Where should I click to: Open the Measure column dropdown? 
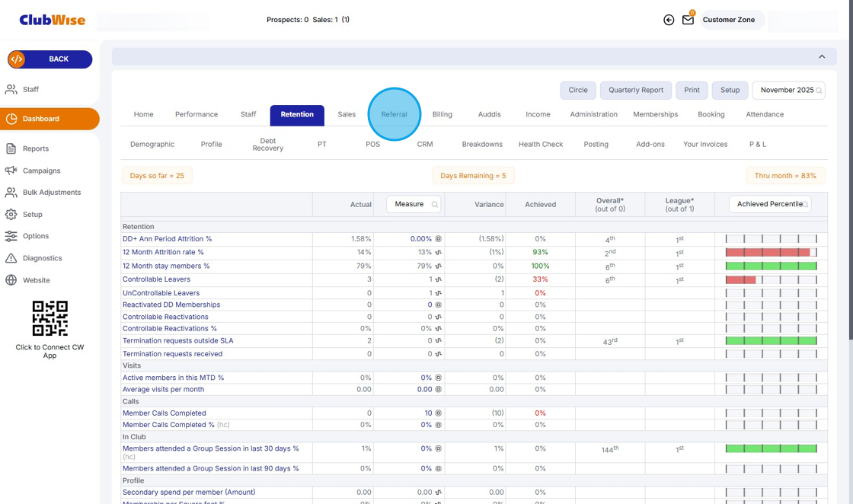coord(414,205)
